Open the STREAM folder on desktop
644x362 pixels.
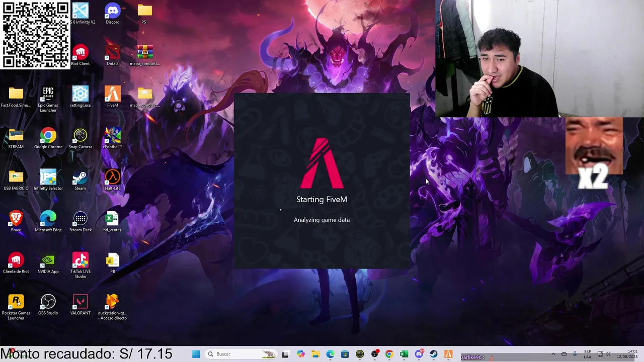pos(16,138)
